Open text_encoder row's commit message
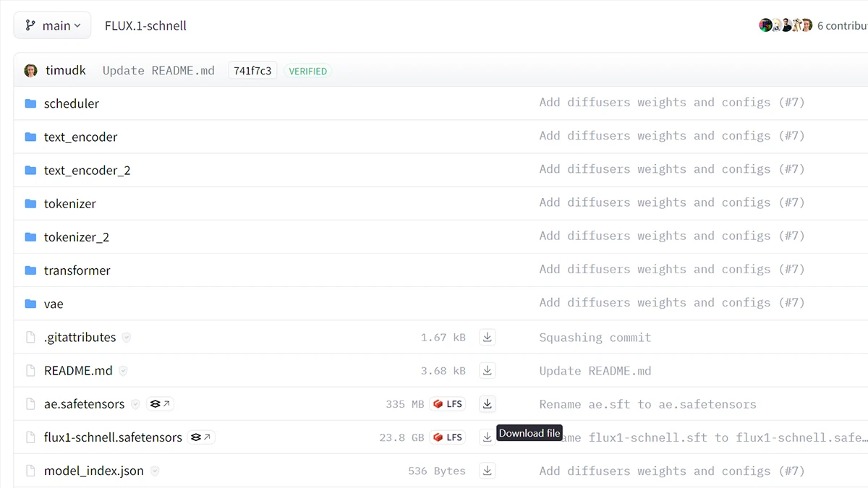The width and height of the screenshot is (868, 488). click(x=672, y=136)
